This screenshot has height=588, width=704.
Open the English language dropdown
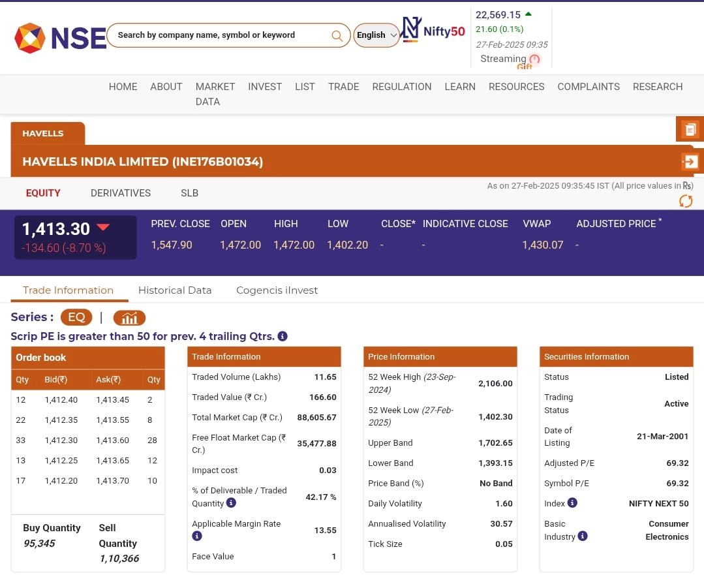pyautogui.click(x=376, y=35)
